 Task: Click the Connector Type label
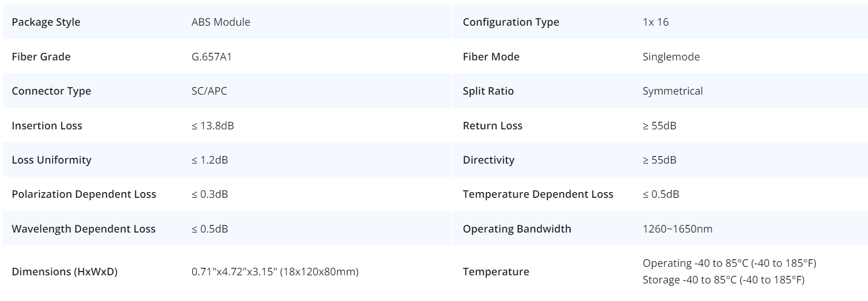pos(51,91)
